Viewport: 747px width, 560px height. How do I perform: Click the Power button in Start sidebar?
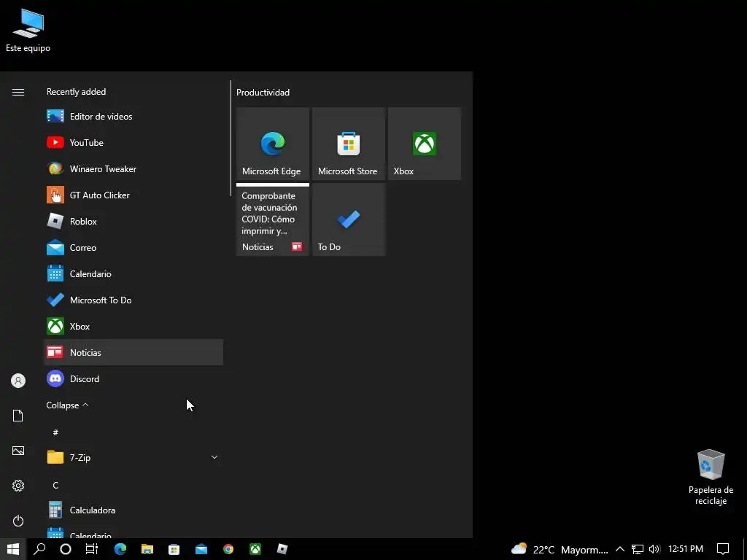(x=18, y=521)
